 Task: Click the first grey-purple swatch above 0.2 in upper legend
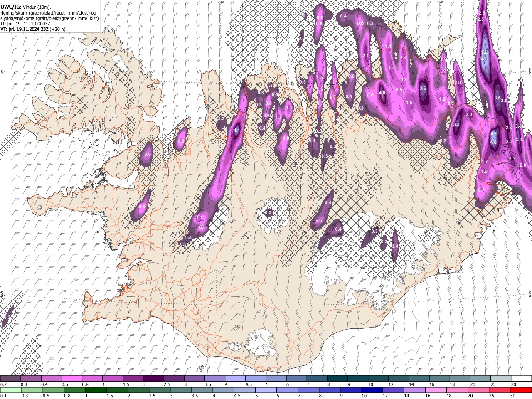pos(10,378)
